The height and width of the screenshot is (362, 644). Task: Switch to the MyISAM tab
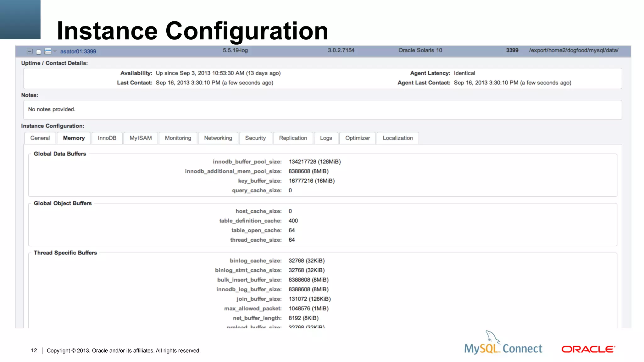point(141,138)
